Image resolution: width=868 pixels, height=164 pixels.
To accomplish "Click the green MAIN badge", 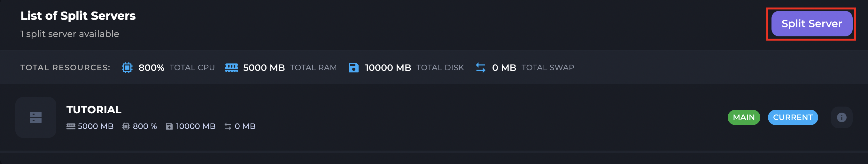I will tap(744, 117).
